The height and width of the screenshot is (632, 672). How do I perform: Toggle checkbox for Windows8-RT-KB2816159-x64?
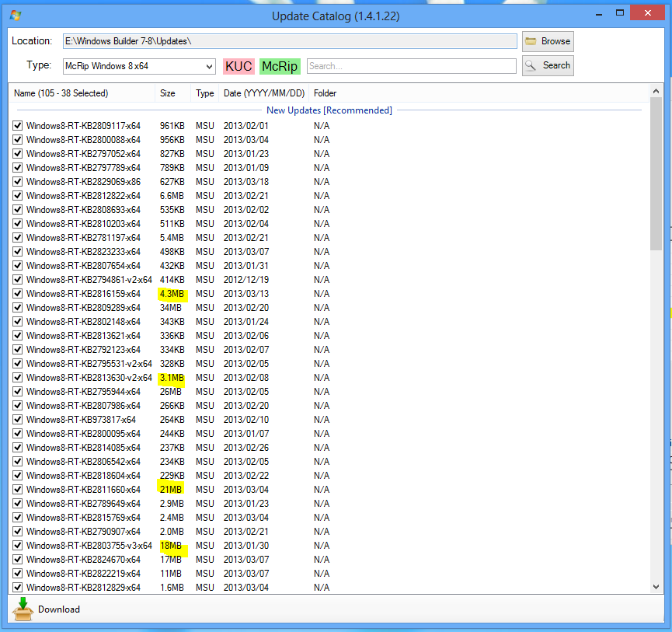click(x=18, y=294)
